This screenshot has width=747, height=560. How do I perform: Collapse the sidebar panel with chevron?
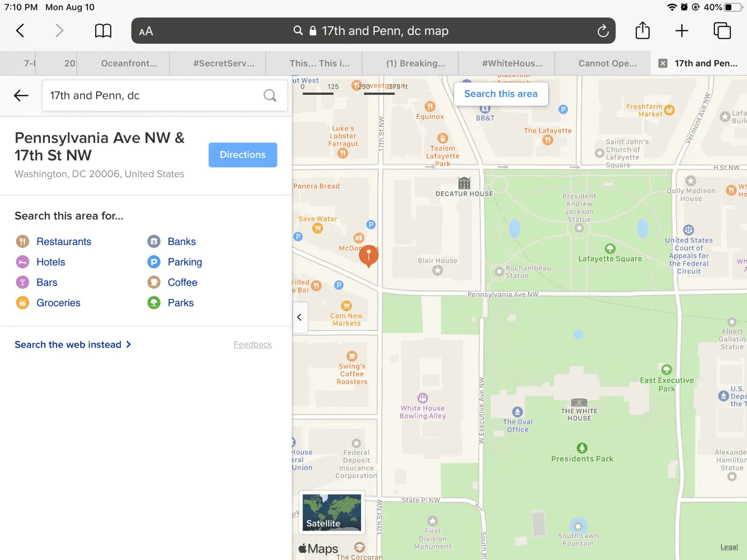tap(300, 317)
